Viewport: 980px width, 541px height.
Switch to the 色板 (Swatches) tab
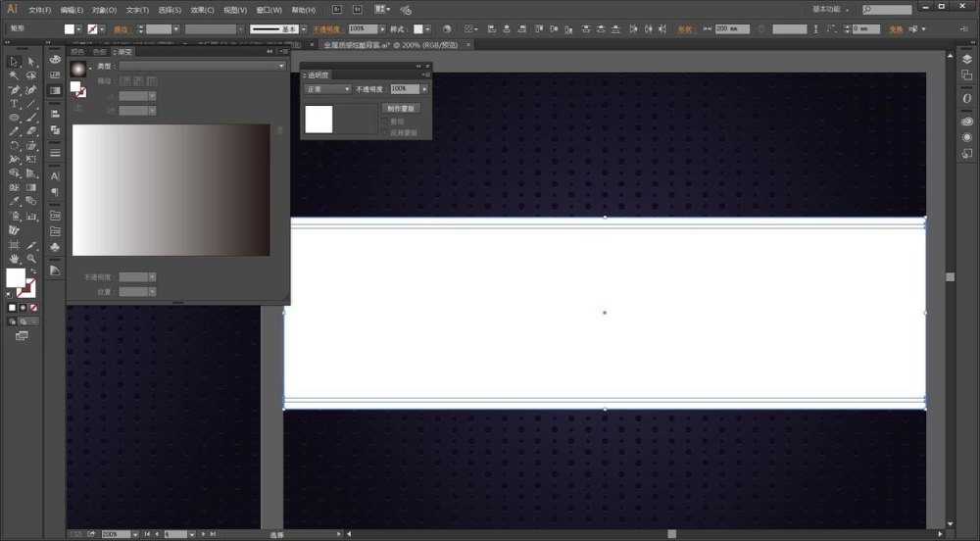[100, 52]
